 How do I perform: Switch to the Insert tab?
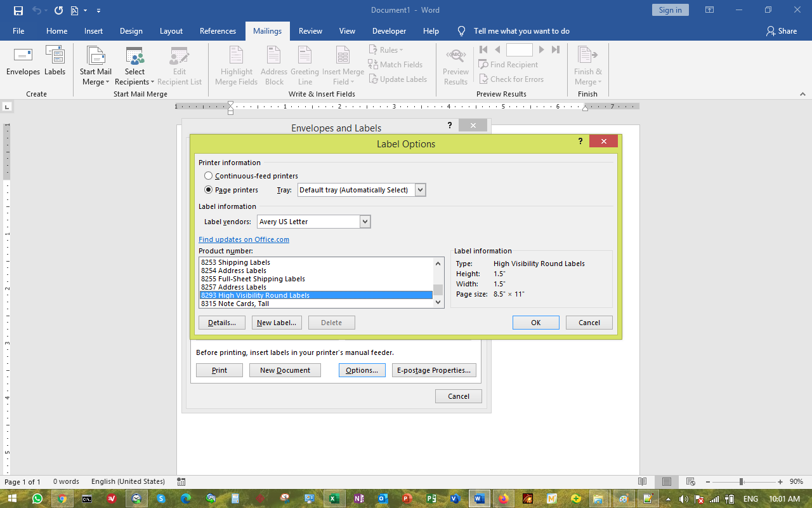point(93,30)
